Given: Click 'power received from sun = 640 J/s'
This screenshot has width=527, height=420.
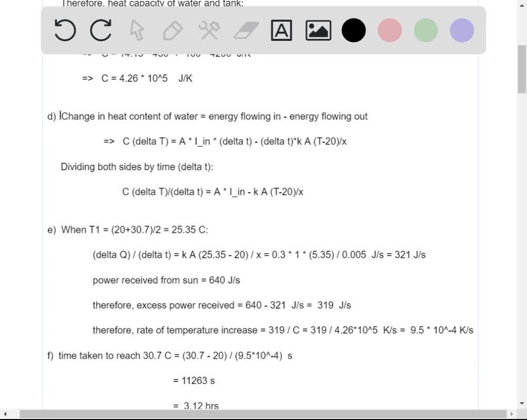Looking at the screenshot, I should 166,280.
